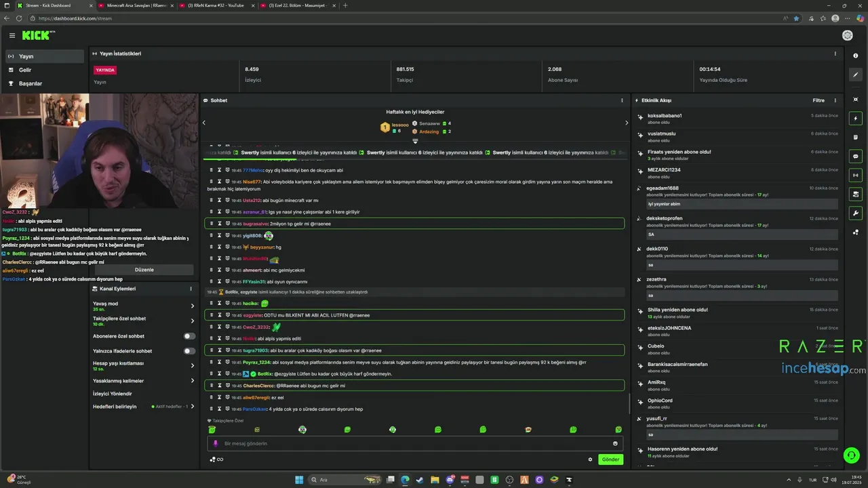Click the chat panel vertical scrollbar

[x=629, y=404]
